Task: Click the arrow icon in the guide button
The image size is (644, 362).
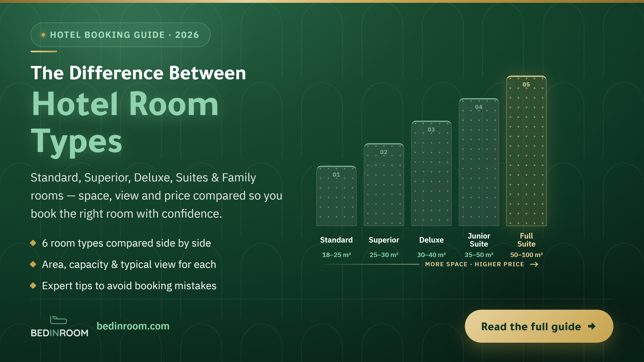Action: coord(592,326)
